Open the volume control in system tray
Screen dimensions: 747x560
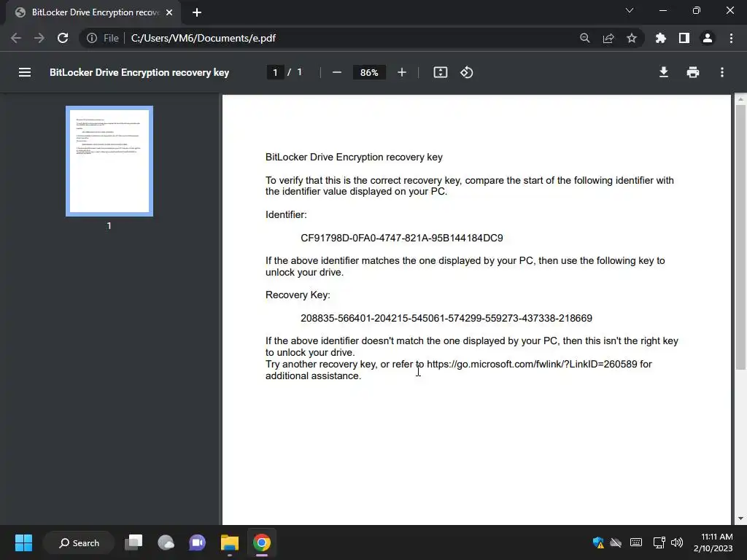[x=676, y=542]
